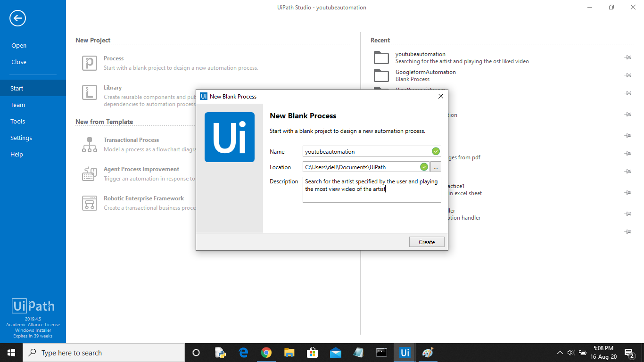The image size is (644, 362).
Task: Open Cortana from the taskbar circle icon
Action: tap(196, 353)
